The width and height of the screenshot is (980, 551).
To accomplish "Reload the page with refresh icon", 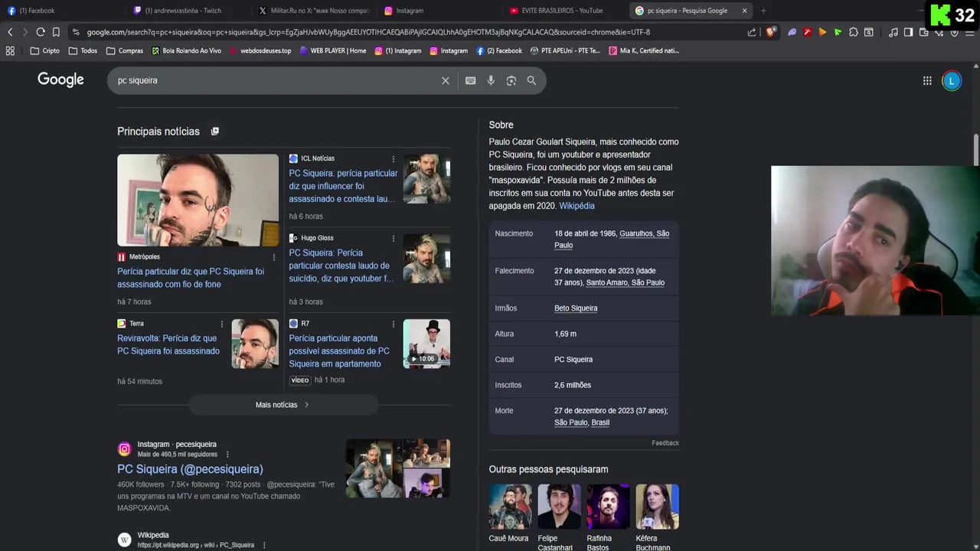I will 41,32.
